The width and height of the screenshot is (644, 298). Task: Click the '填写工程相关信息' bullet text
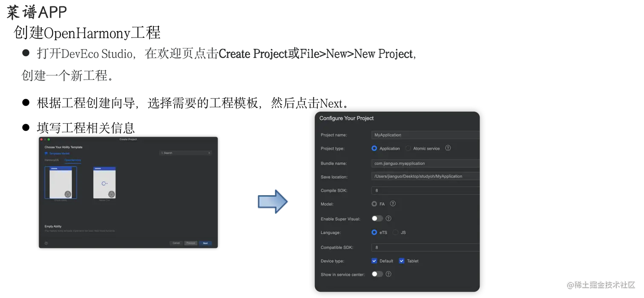tap(86, 127)
